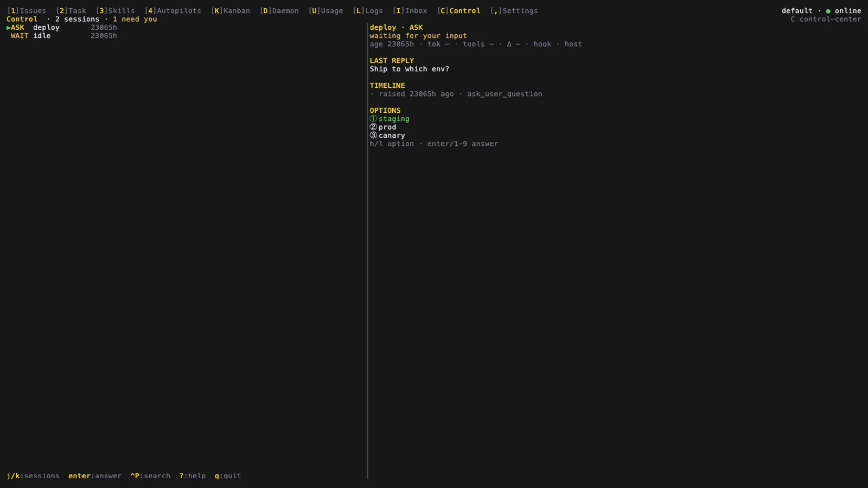
Task: Click the TIMELINE section heading
Action: coord(387,86)
